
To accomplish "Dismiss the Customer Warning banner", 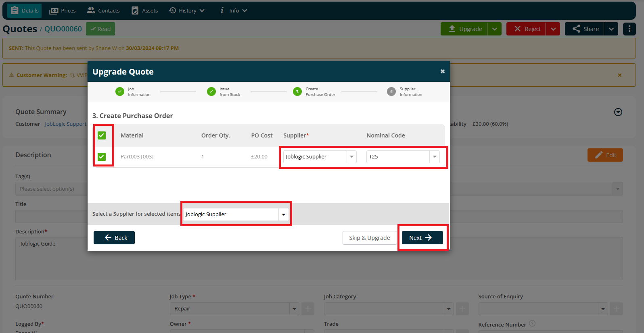I will 620,75.
